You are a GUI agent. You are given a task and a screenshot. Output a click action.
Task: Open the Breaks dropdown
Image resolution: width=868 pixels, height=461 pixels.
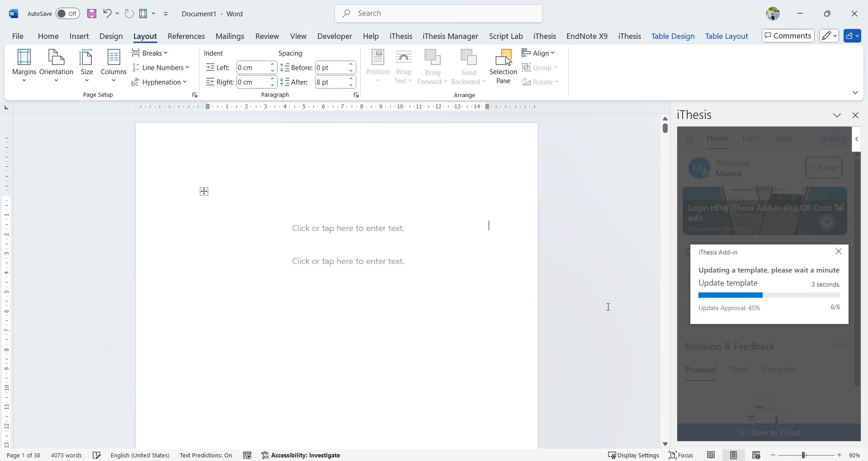150,53
